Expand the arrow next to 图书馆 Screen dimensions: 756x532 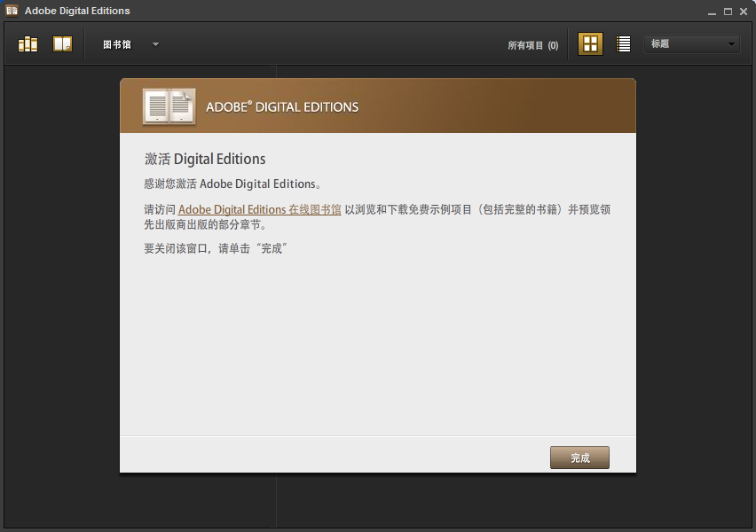(x=155, y=44)
